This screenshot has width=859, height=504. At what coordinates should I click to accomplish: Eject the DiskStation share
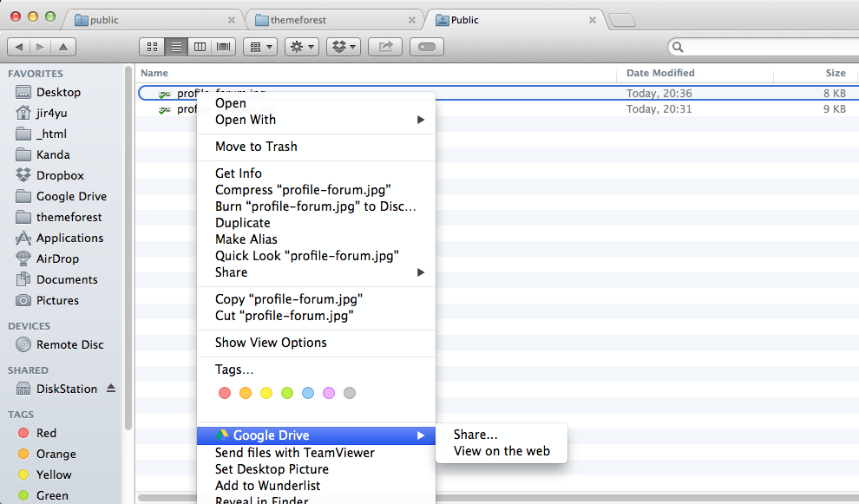(x=111, y=389)
